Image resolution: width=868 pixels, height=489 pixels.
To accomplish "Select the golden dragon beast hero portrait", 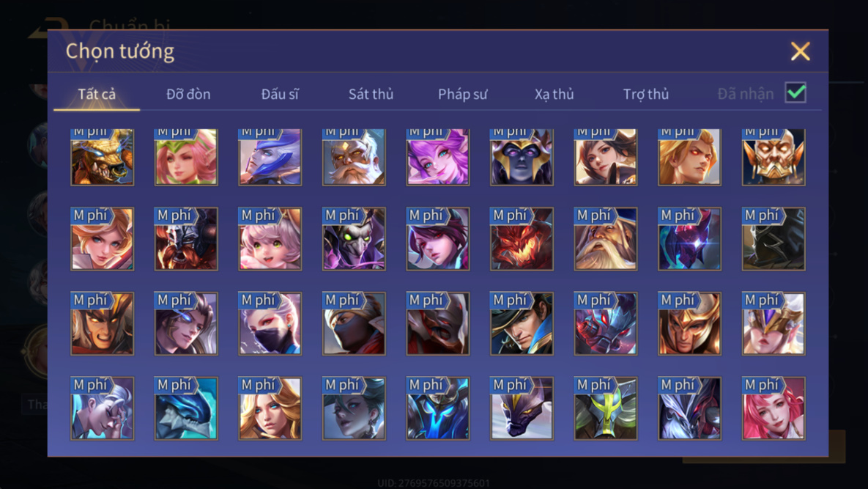I will click(102, 157).
